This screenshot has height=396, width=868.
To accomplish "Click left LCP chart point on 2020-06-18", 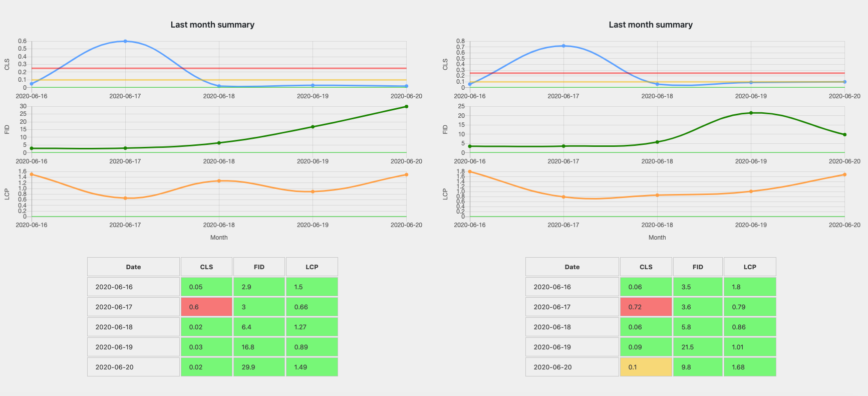I will click(219, 181).
